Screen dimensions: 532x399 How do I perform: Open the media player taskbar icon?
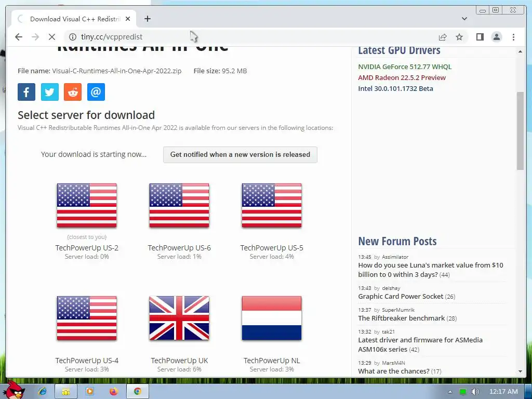(x=90, y=392)
